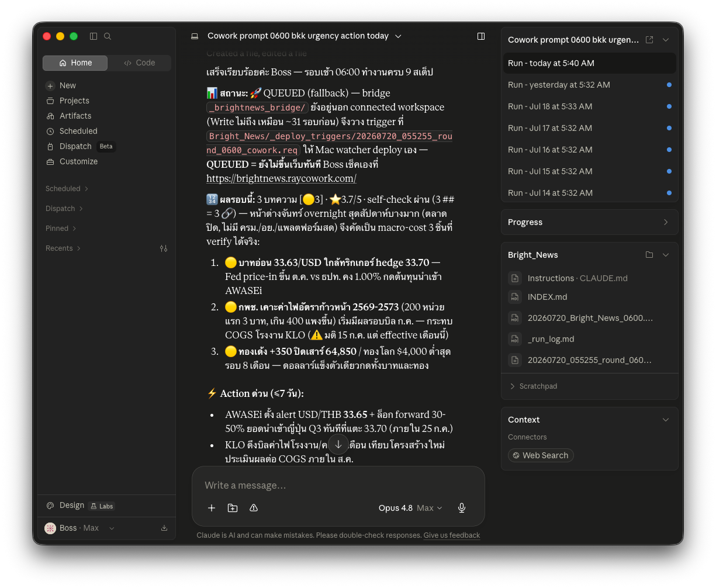Click the Bright_News folder icon
The width and height of the screenshot is (716, 588).
click(x=649, y=255)
